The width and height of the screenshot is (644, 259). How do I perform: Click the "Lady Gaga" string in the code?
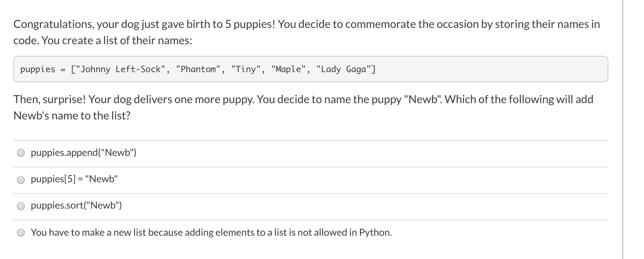(344, 69)
